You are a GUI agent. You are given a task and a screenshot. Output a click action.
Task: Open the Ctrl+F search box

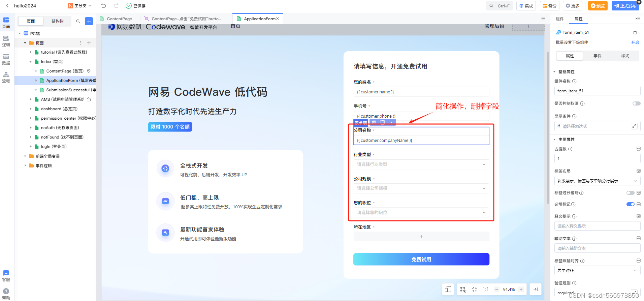(500, 6)
